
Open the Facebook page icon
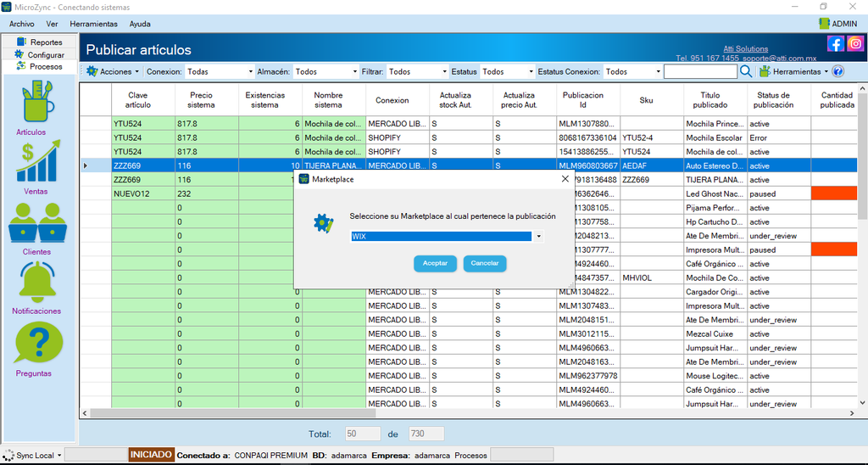(x=835, y=44)
